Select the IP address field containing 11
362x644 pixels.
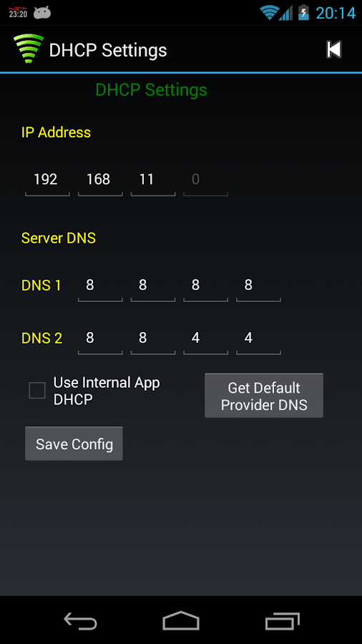click(153, 181)
